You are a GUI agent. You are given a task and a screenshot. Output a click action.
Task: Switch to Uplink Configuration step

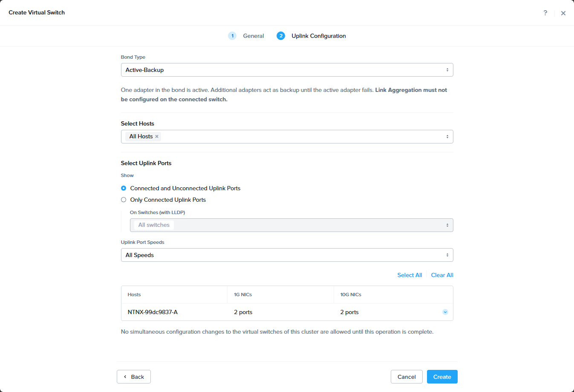tap(318, 36)
